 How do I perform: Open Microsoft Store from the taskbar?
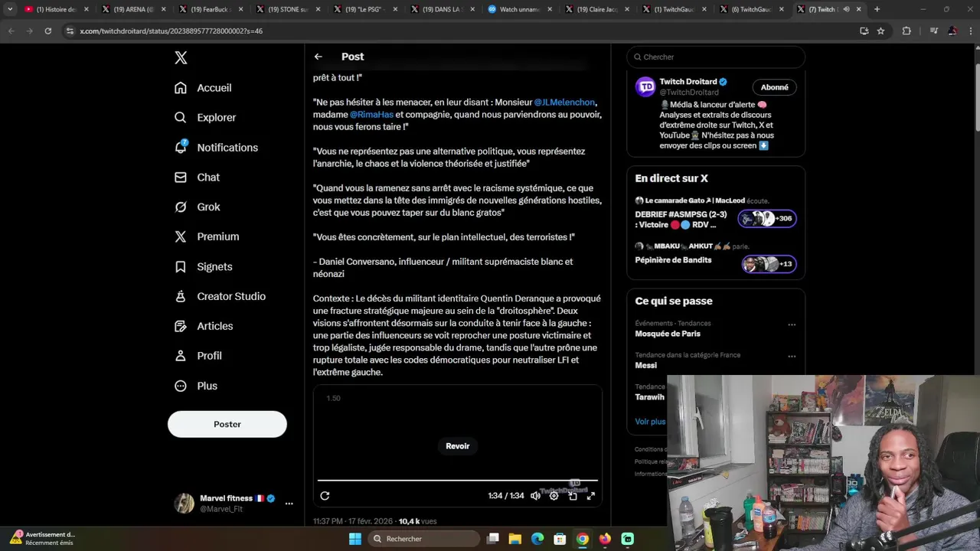click(560, 539)
